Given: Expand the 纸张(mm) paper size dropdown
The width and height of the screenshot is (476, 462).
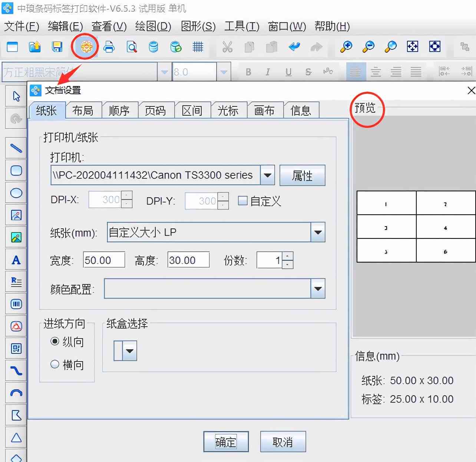Looking at the screenshot, I should pos(318,232).
